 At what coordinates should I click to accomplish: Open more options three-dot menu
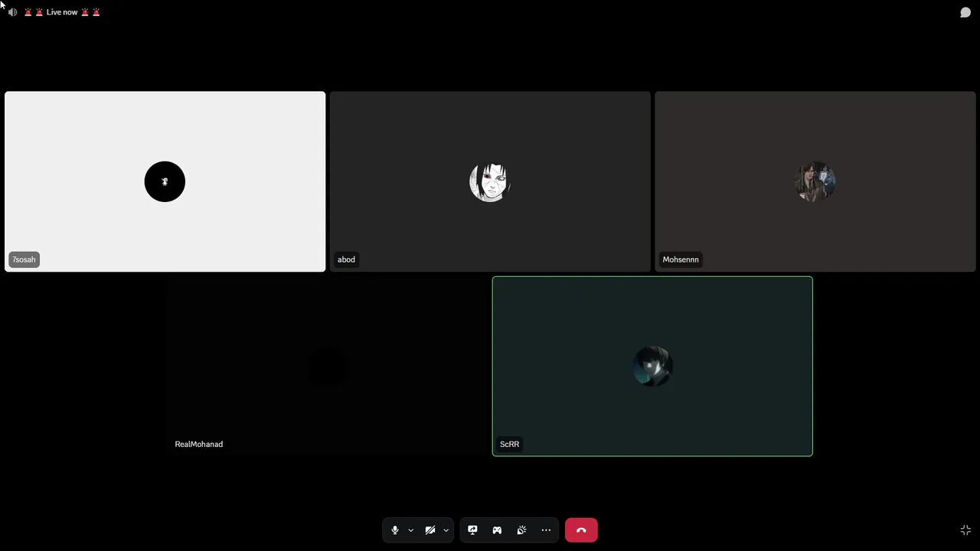pos(546,530)
